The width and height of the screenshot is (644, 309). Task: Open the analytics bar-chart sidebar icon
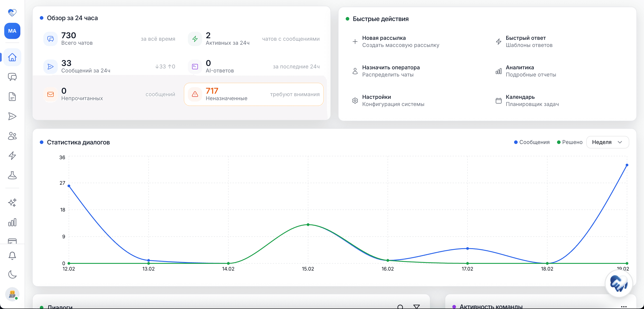coord(12,222)
